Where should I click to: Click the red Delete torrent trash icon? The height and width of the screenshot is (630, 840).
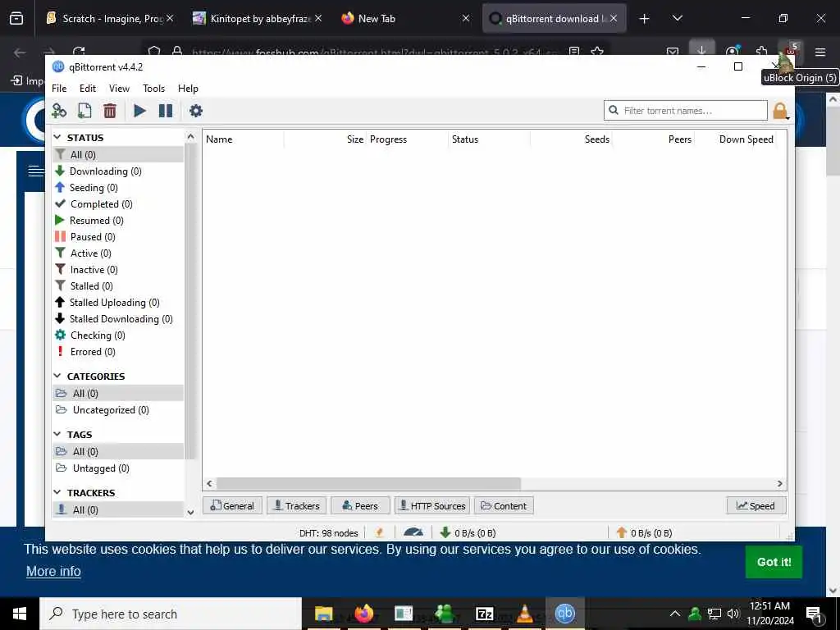pos(110,111)
